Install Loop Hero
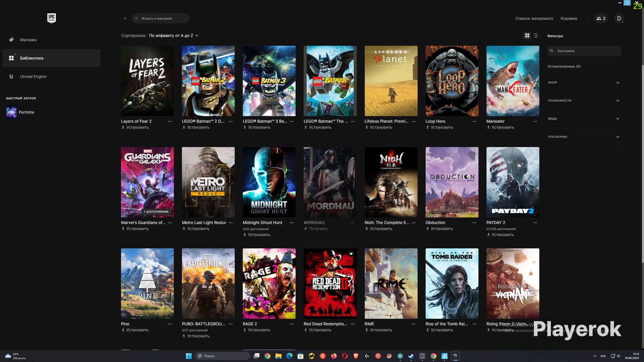Image resolution: width=644 pixels, height=362 pixels. [439, 127]
